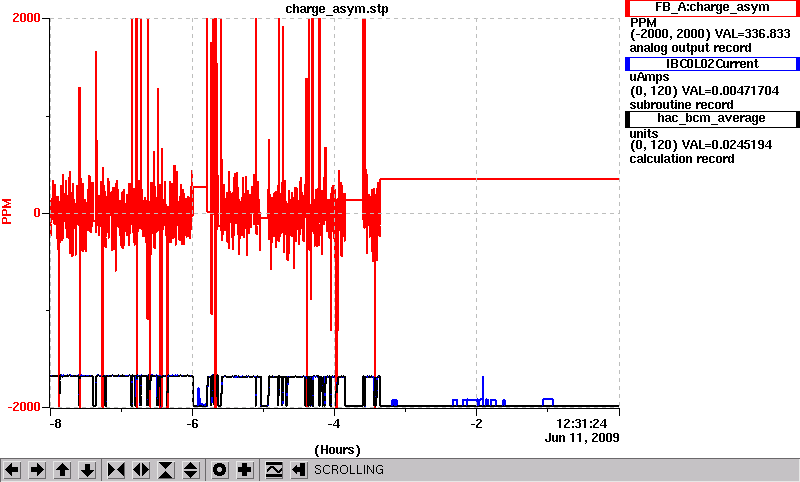
Task: Compress the time axis horizontally (bowtie icon)
Action: tap(116, 470)
